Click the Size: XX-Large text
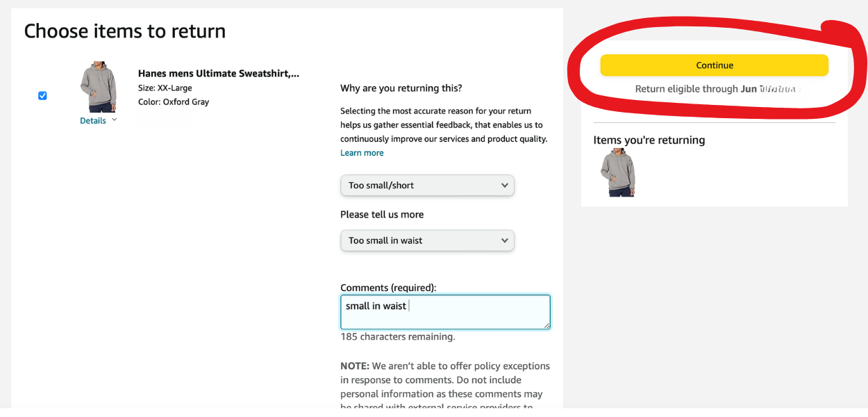Viewport: 868px width, 417px height. (165, 88)
